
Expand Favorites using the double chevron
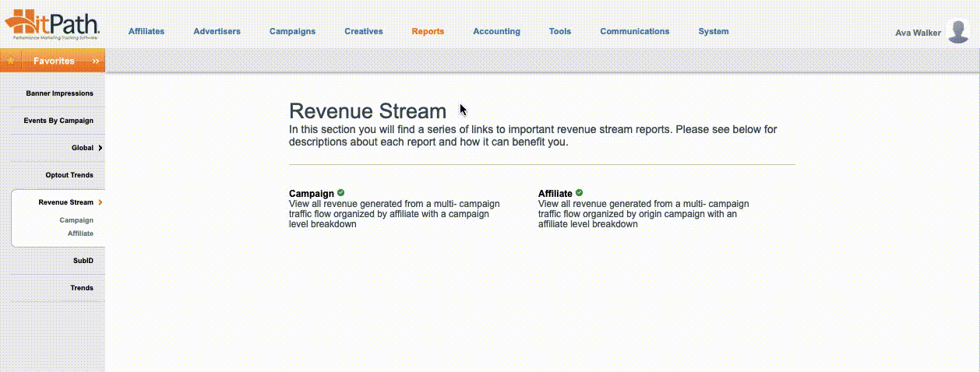tap(95, 61)
